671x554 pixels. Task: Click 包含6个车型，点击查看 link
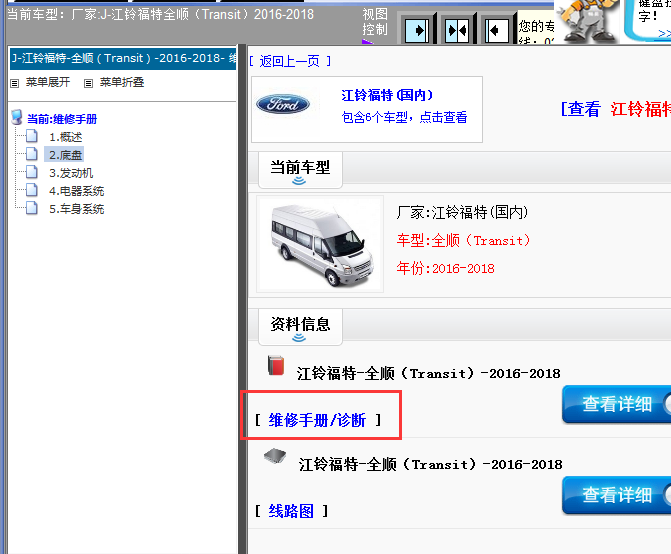pos(404,117)
